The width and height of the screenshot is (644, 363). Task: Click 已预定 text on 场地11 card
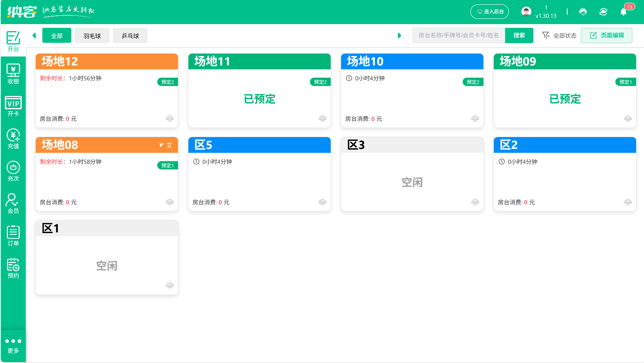[x=260, y=99]
